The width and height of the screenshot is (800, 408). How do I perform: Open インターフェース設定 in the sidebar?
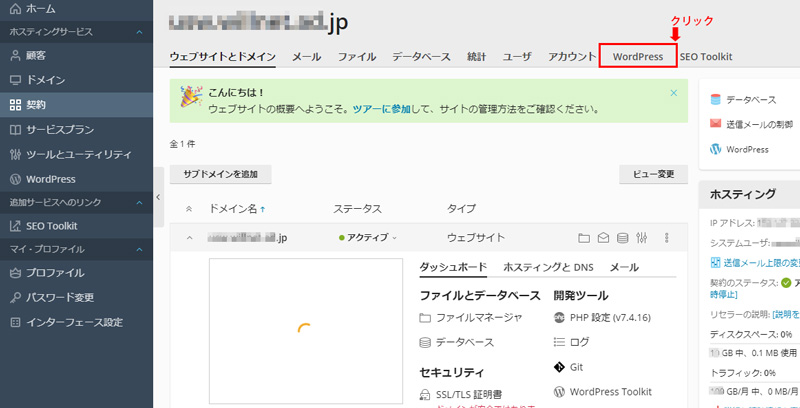[77, 322]
